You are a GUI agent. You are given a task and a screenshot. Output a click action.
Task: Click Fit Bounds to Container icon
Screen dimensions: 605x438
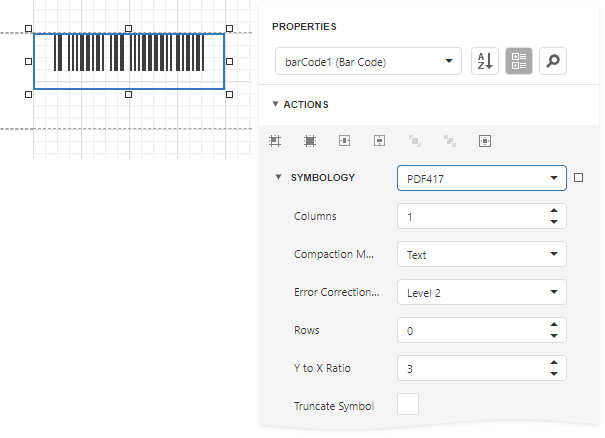[x=484, y=142]
